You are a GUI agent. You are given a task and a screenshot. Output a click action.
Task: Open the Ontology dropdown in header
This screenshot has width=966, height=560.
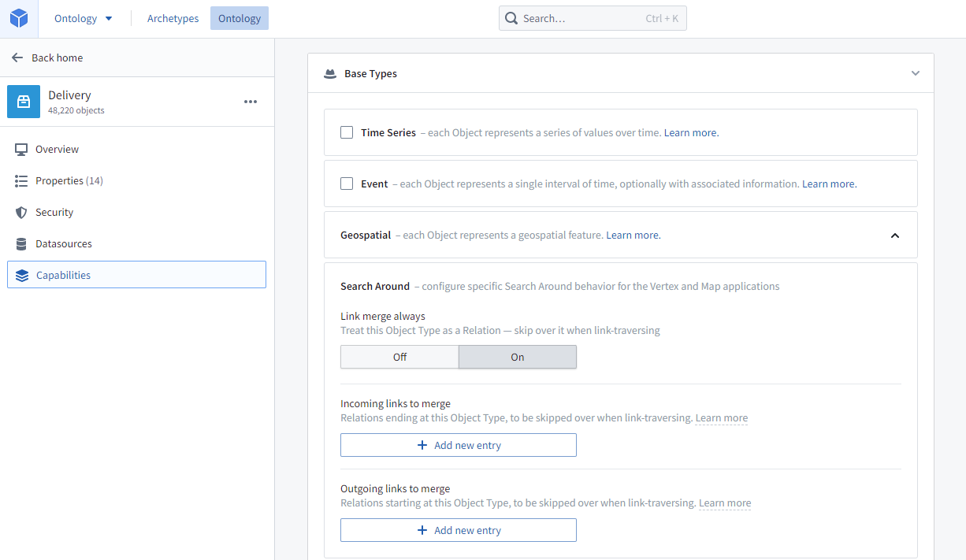84,18
